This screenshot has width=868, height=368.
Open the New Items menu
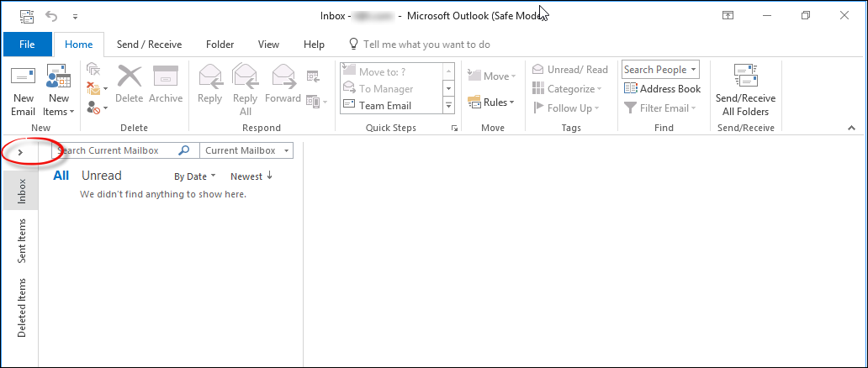(58, 92)
